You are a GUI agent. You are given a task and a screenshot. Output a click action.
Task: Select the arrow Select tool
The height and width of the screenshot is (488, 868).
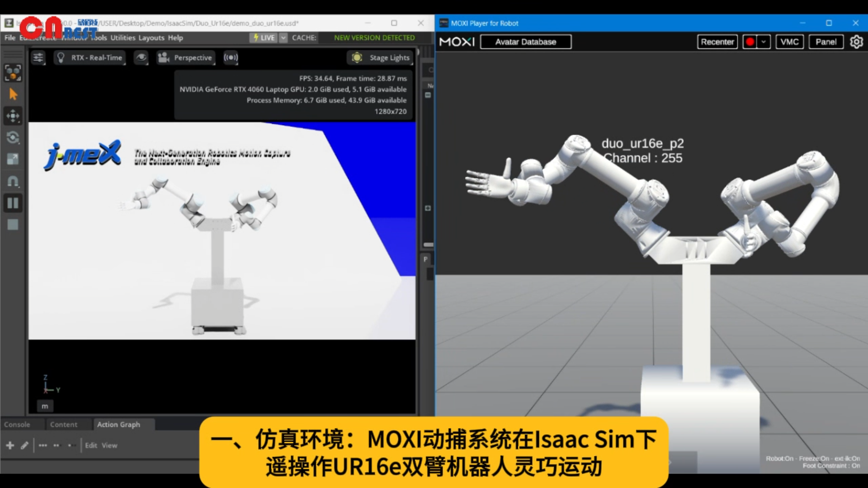click(x=13, y=94)
